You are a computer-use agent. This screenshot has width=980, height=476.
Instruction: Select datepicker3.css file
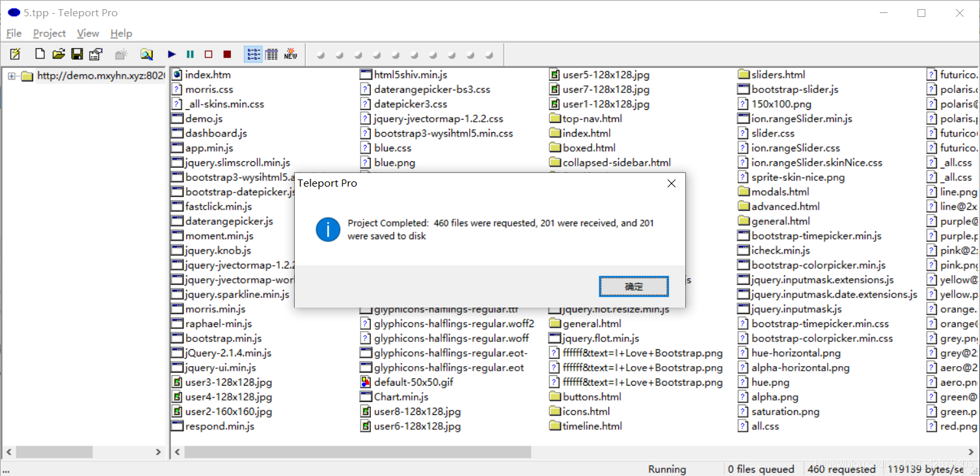(404, 104)
